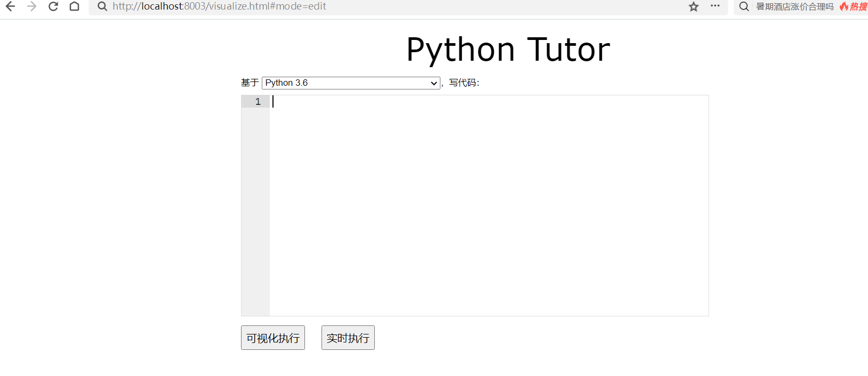Click into the code editor text area
The image size is (868, 376).
click(489, 206)
